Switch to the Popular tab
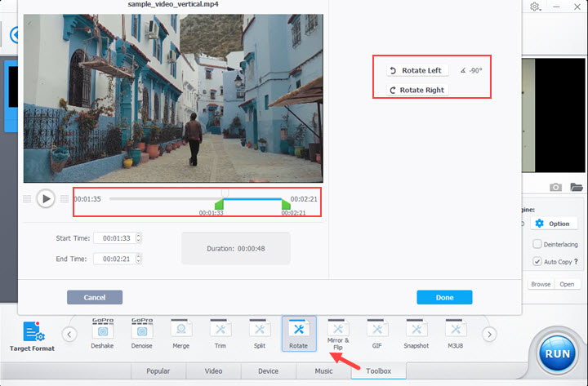This screenshot has width=588, height=386. (x=158, y=371)
